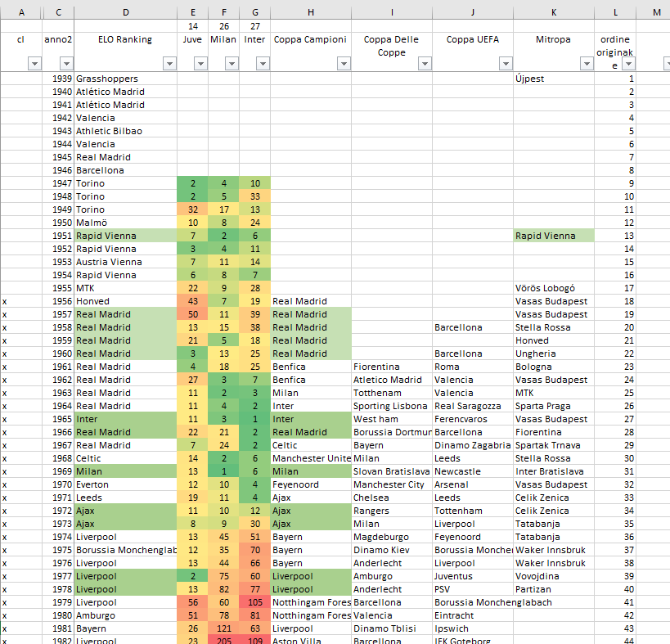The image size is (670, 644).
Task: Select the Feyenoord cell in Coppa Campioni
Action: click(x=311, y=484)
